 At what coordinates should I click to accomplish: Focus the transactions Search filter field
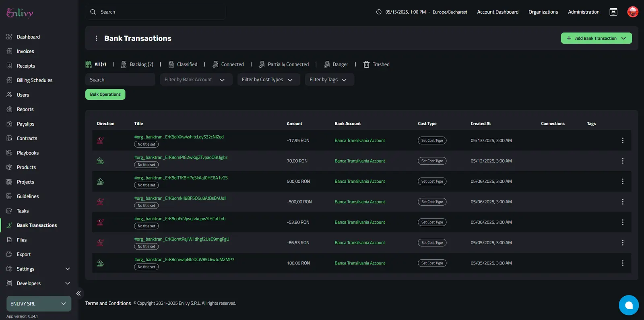(120, 80)
